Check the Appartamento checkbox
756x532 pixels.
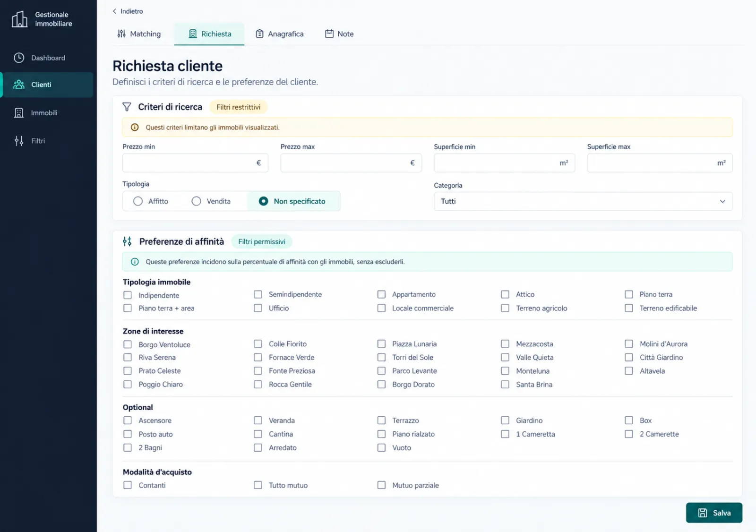(381, 294)
